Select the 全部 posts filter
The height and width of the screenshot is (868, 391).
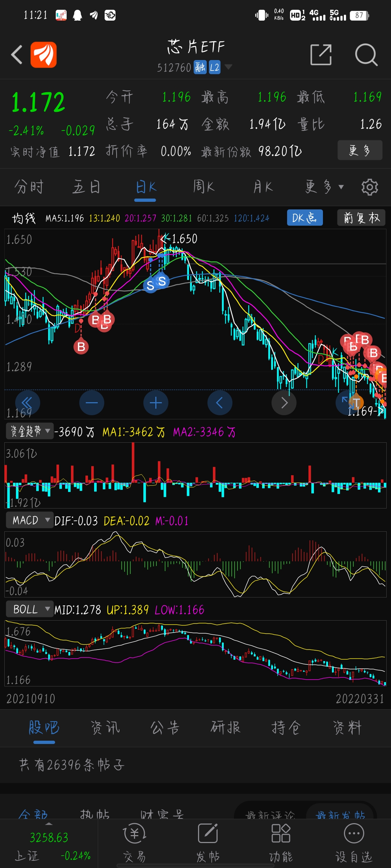point(33,815)
